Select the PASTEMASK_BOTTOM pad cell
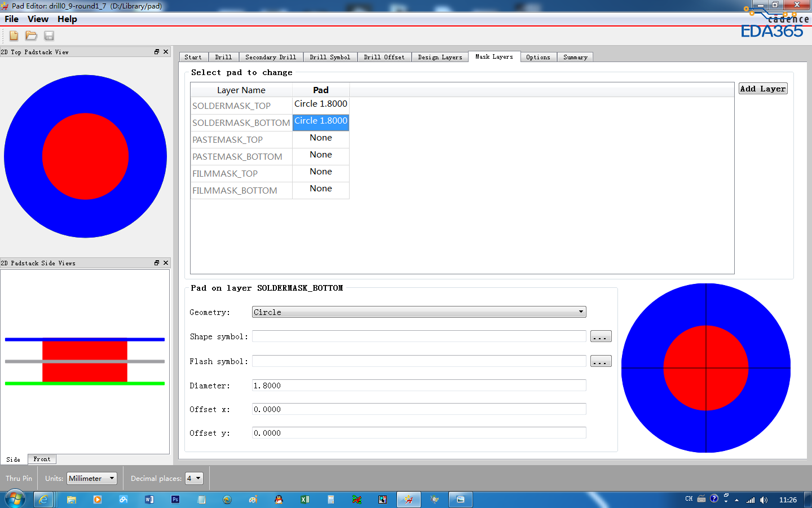The width and height of the screenshot is (812, 508). [321, 156]
